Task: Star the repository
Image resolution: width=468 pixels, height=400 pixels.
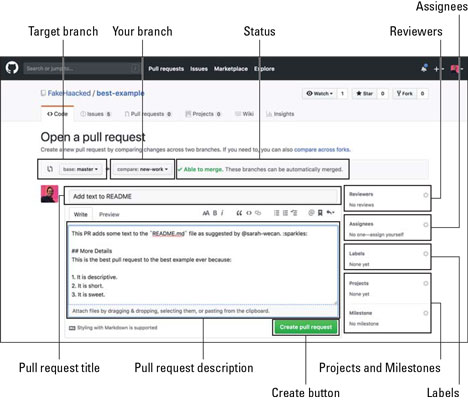Action: pos(364,94)
